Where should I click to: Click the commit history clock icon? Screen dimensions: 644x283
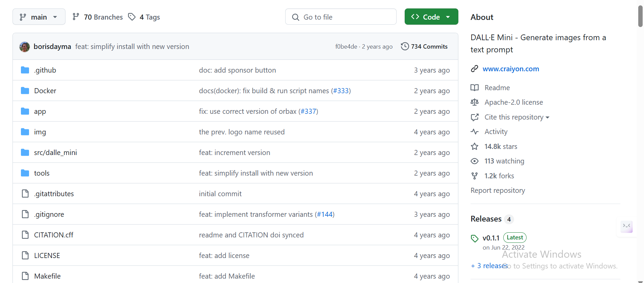pos(405,46)
